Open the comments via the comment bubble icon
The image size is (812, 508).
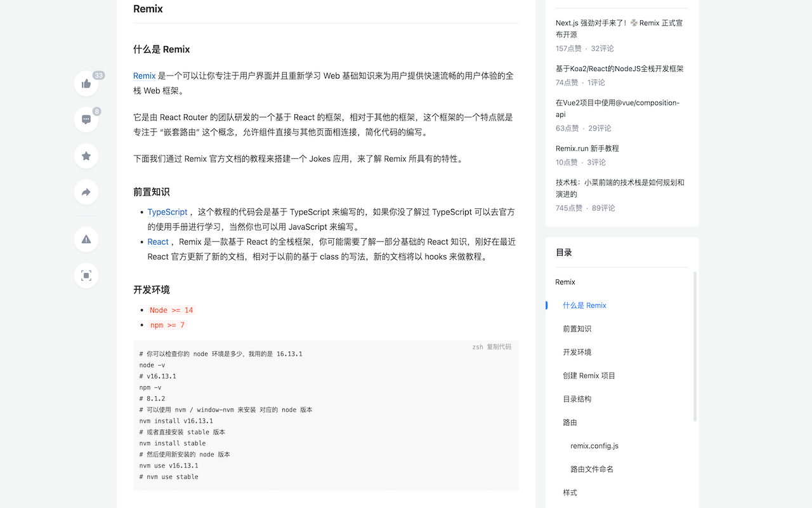pos(86,119)
